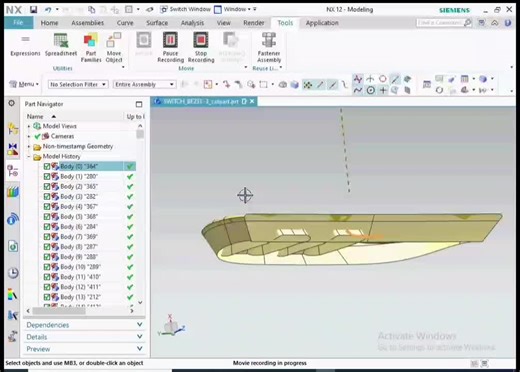520x372 pixels.
Task: Select Body (5) "368" in tree
Action: pyautogui.click(x=79, y=217)
